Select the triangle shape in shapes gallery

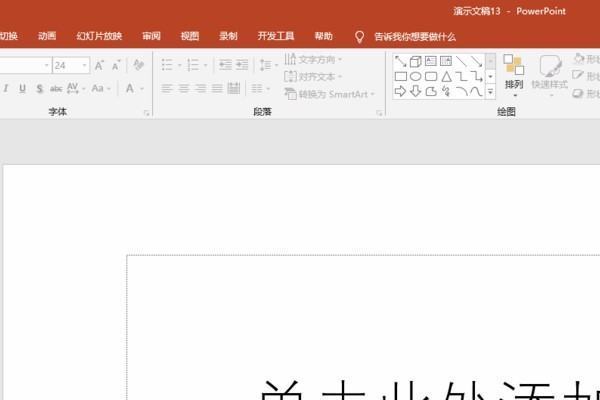click(x=446, y=76)
